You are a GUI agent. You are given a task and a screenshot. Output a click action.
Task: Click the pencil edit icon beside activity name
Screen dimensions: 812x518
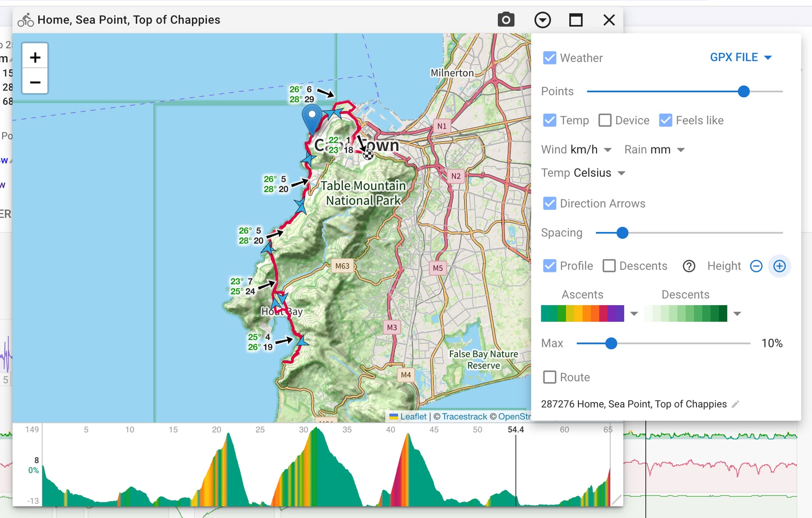point(735,404)
